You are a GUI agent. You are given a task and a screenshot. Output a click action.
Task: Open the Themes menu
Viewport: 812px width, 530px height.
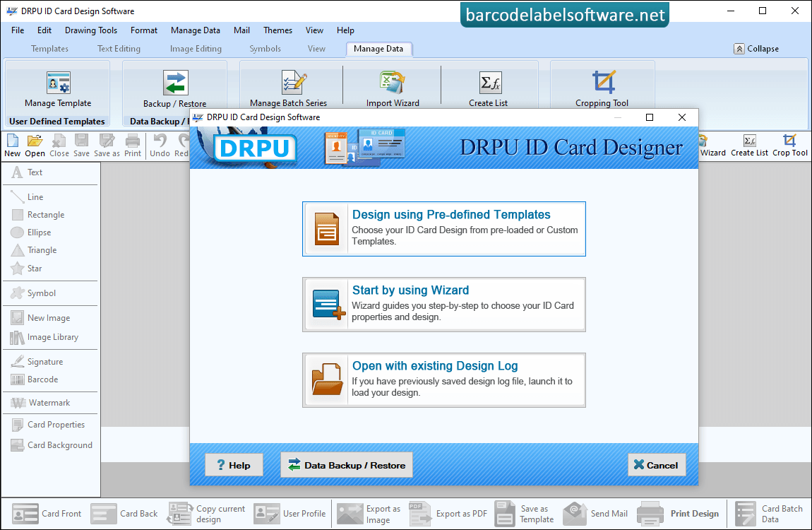(277, 30)
